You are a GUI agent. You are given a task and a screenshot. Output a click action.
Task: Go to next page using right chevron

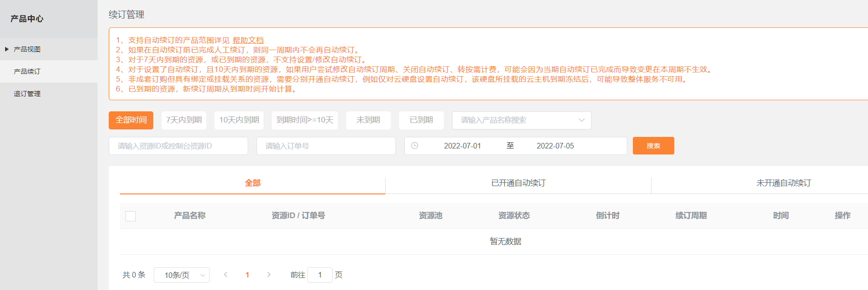tap(269, 275)
